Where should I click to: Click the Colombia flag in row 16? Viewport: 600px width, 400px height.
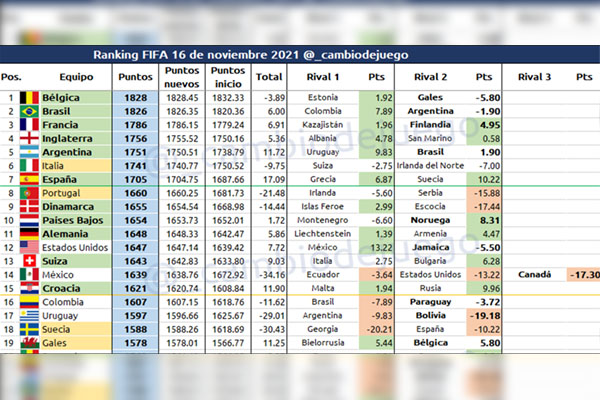[x=29, y=302]
